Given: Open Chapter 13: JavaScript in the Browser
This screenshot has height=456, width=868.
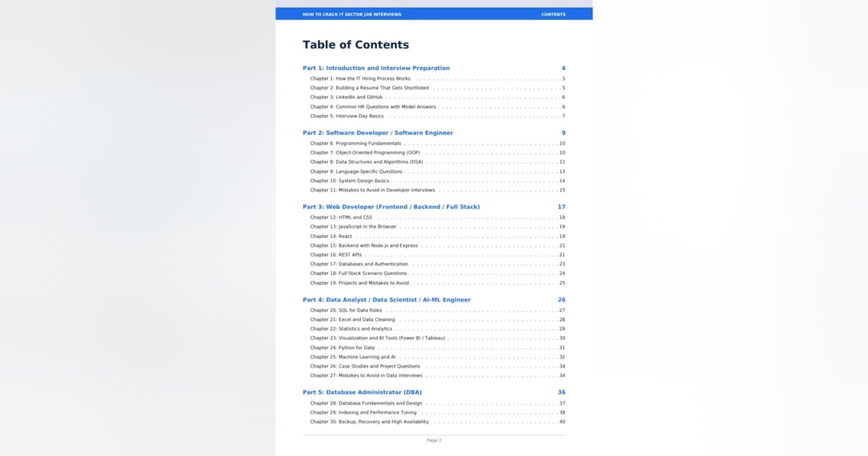Looking at the screenshot, I should 353,227.
